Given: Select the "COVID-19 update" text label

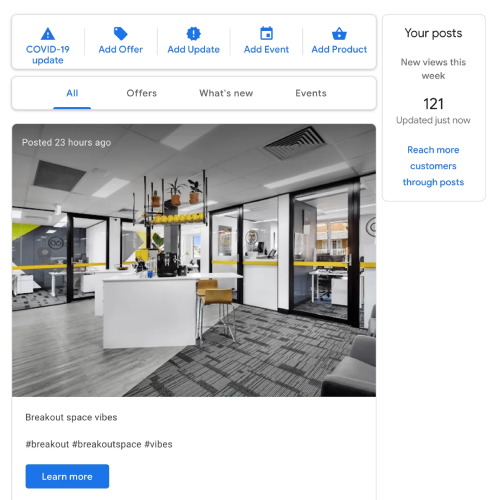Looking at the screenshot, I should pos(48,55).
